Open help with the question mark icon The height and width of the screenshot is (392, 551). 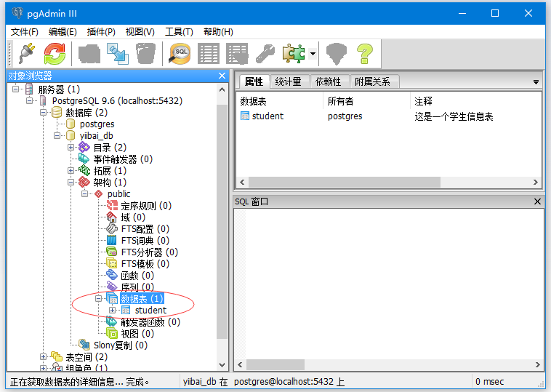pos(364,53)
